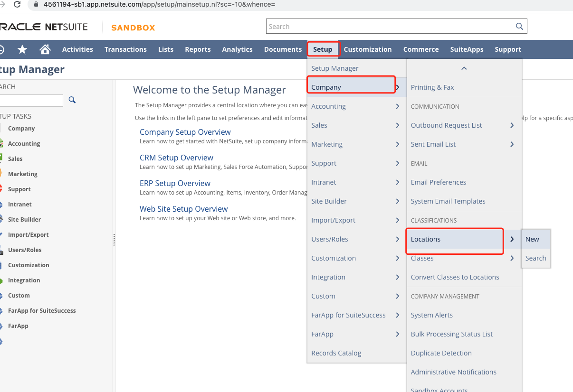Click the sidebar search magnifier icon
The width and height of the screenshot is (573, 392).
pyautogui.click(x=72, y=100)
